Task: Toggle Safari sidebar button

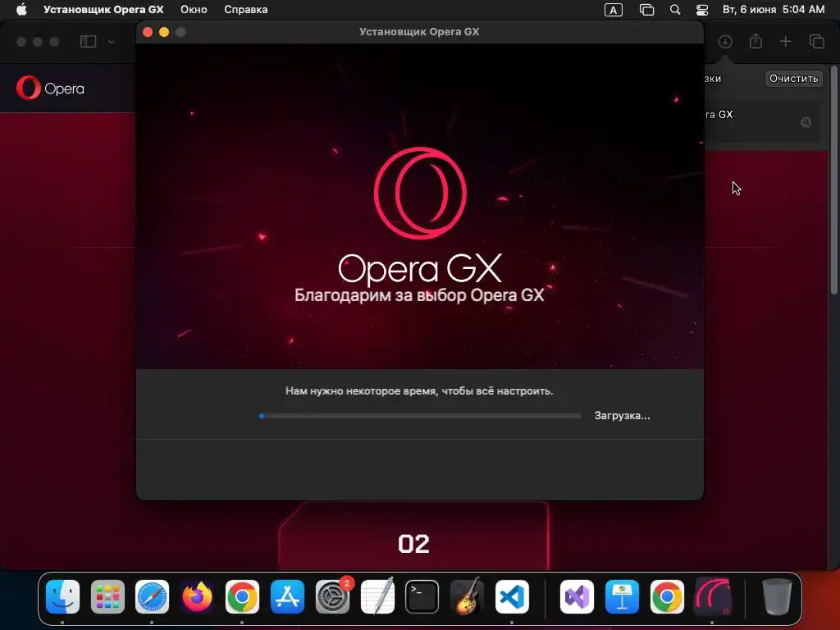Action: 88,41
